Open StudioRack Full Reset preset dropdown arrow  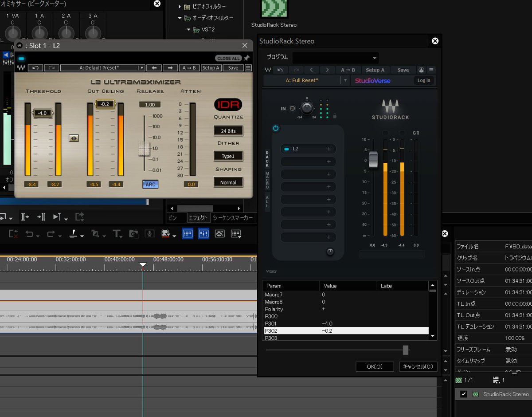point(345,81)
